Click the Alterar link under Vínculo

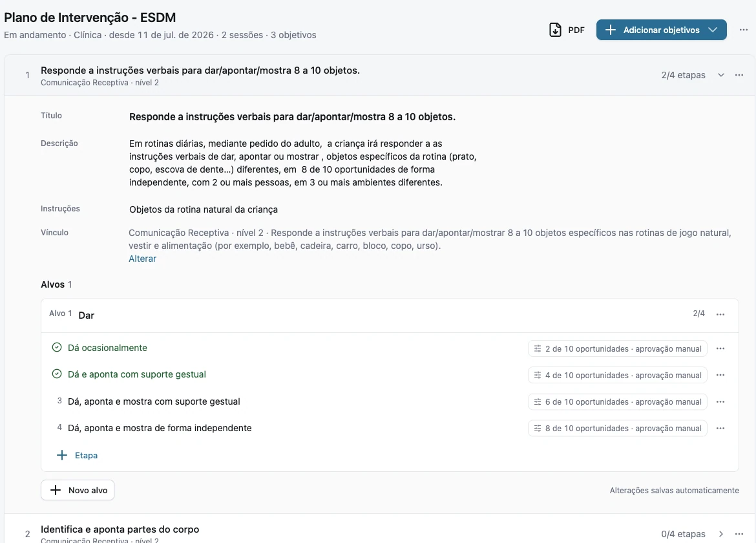[143, 259]
